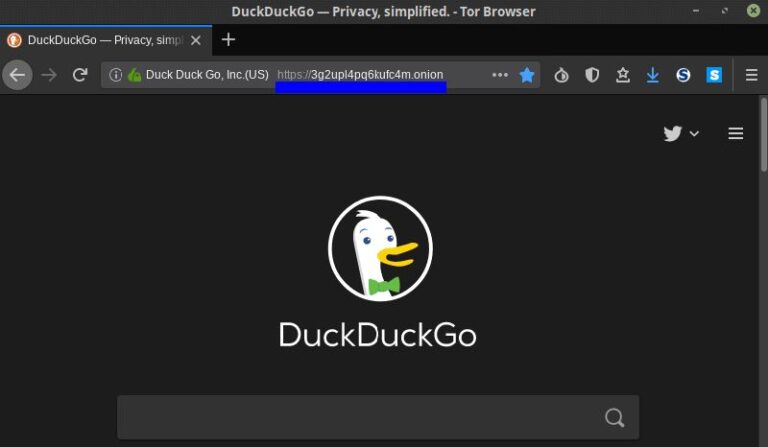Open the browser hamburger menu
768x447 pixels.
coord(752,75)
